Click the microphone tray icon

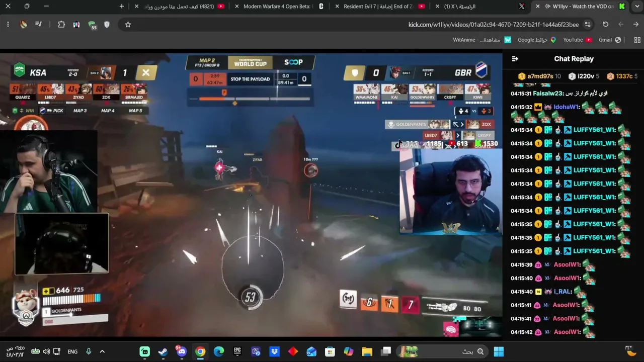point(89,351)
